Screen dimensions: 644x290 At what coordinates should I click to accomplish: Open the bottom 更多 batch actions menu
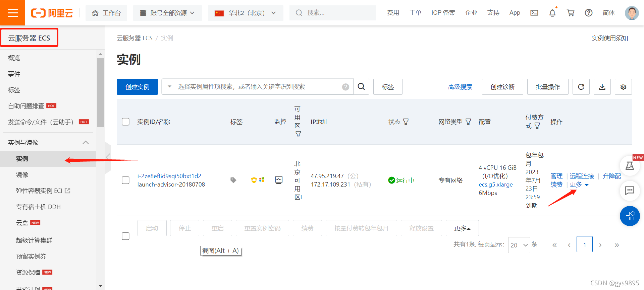coord(462,228)
